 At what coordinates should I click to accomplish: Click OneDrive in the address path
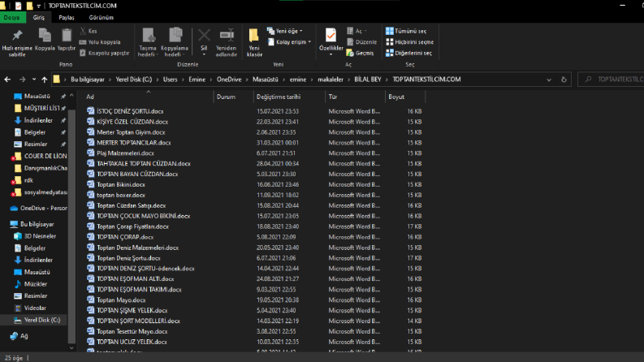click(229, 80)
